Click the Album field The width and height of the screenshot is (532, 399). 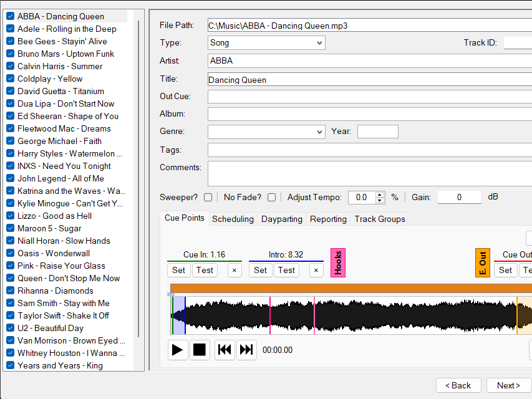pos(369,114)
